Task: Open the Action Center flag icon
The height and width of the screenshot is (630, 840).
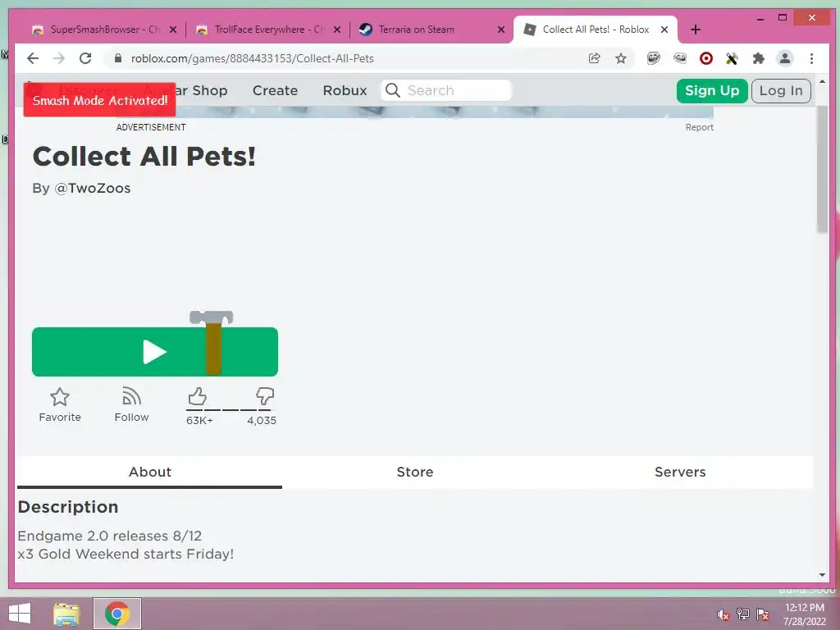Action: pos(763,614)
